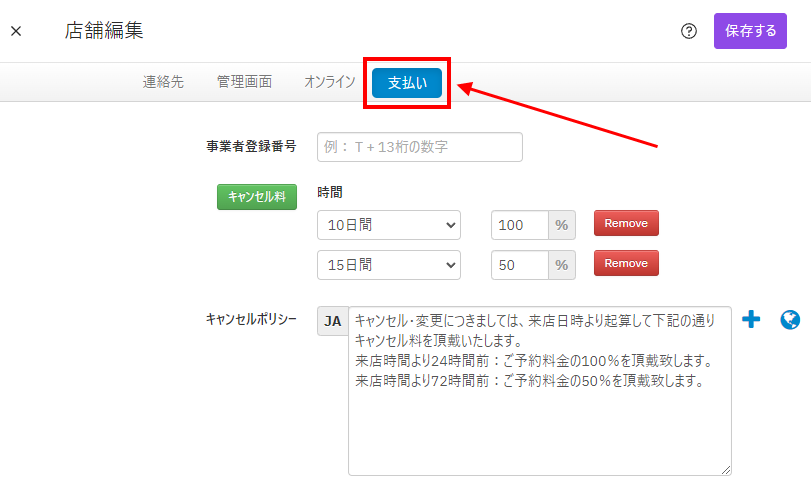Click the text area resize handle
The height and width of the screenshot is (501, 811).
click(726, 470)
